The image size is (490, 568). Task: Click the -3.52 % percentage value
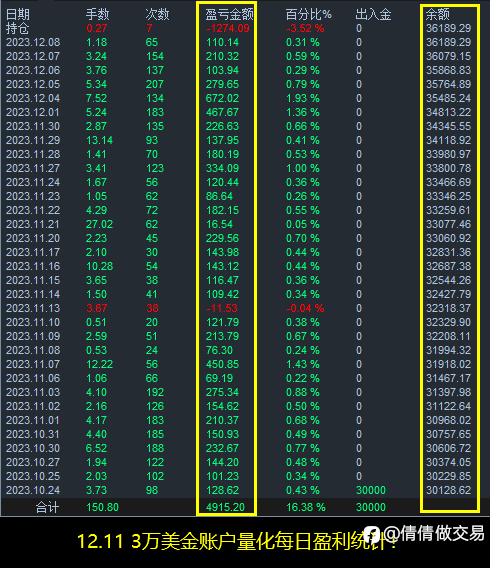[x=305, y=28]
